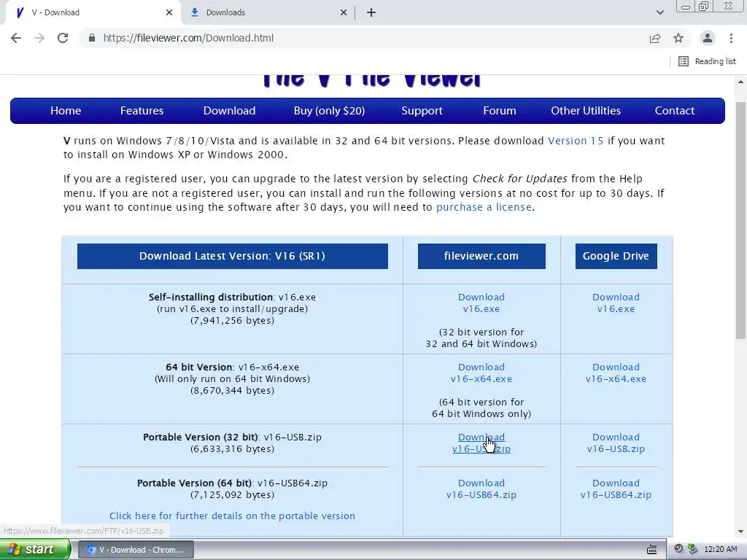
Task: Click the second system tray icon beside the clock
Action: tap(693, 549)
